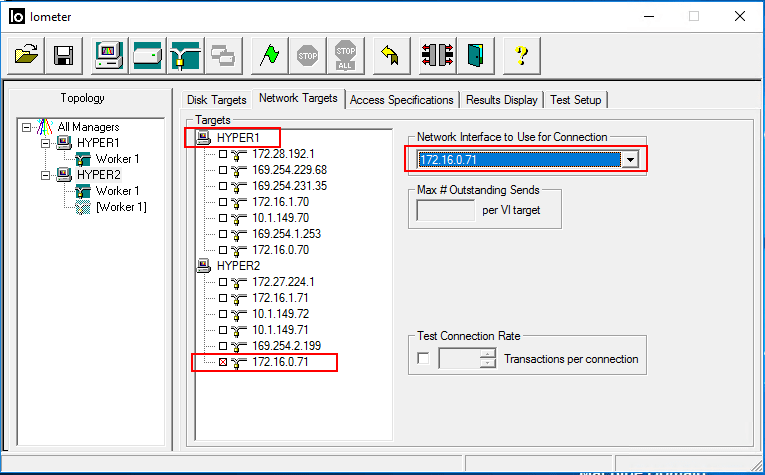Open About Iometer question mark icon
This screenshot has height=475, width=765.
click(x=522, y=55)
